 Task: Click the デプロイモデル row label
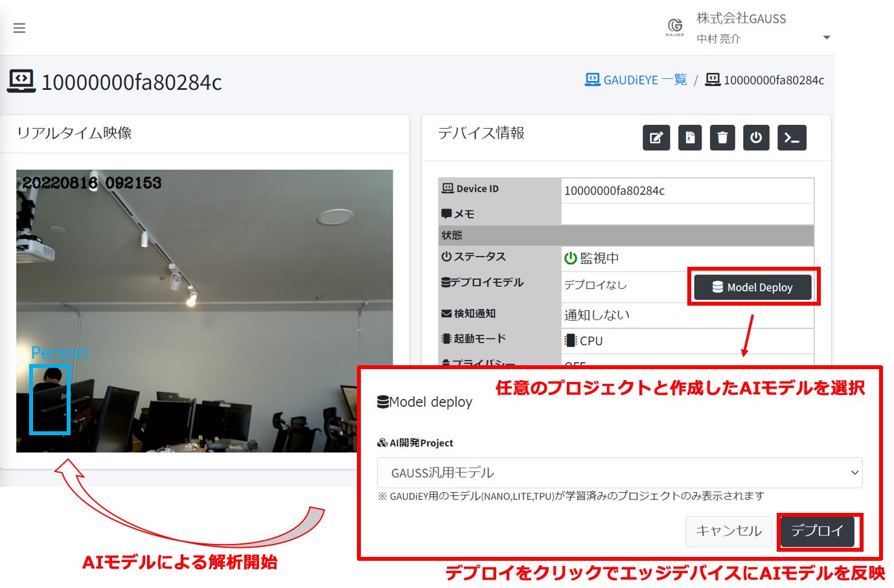pyautogui.click(x=483, y=282)
